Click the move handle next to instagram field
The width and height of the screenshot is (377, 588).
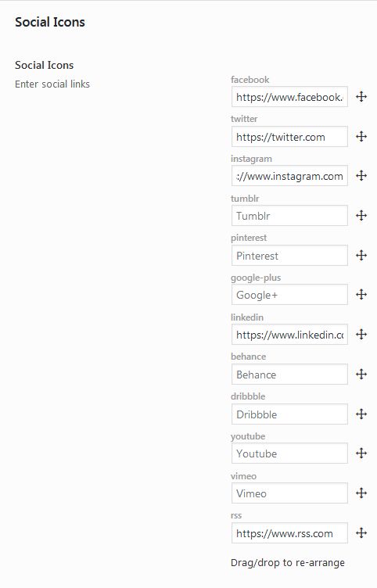click(x=361, y=175)
